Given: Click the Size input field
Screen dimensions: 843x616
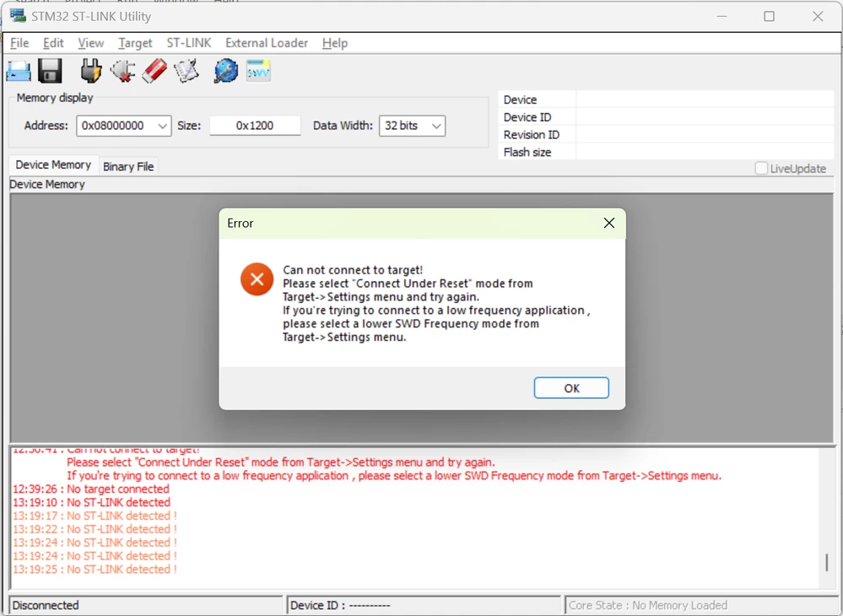Looking at the screenshot, I should (255, 126).
